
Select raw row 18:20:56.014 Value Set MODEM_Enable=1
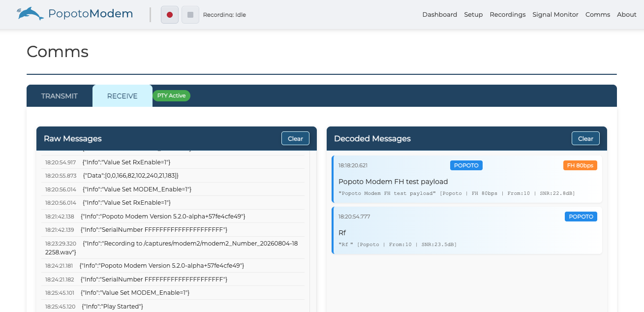[173, 189]
